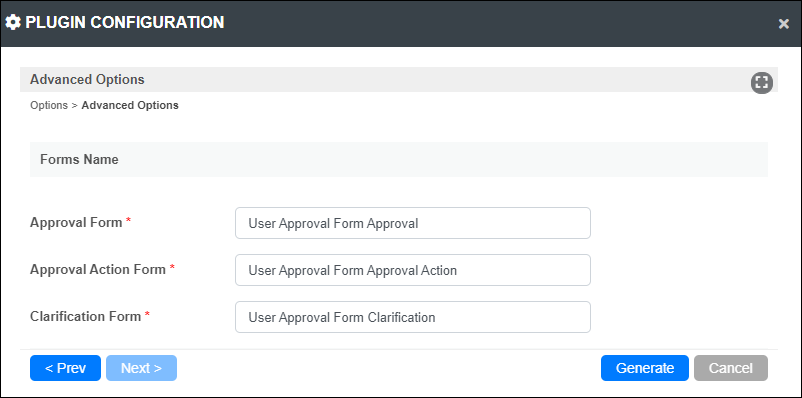Cancel the plugin configuration

tap(731, 368)
